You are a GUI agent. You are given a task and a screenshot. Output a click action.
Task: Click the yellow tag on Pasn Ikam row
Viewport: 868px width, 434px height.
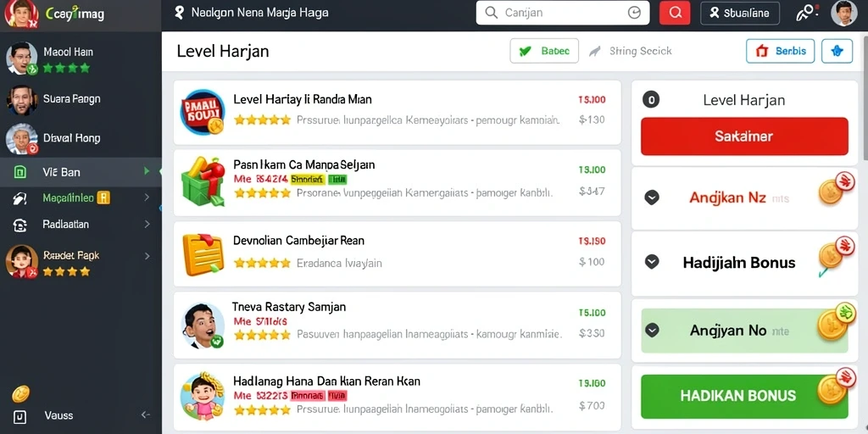coord(307,180)
